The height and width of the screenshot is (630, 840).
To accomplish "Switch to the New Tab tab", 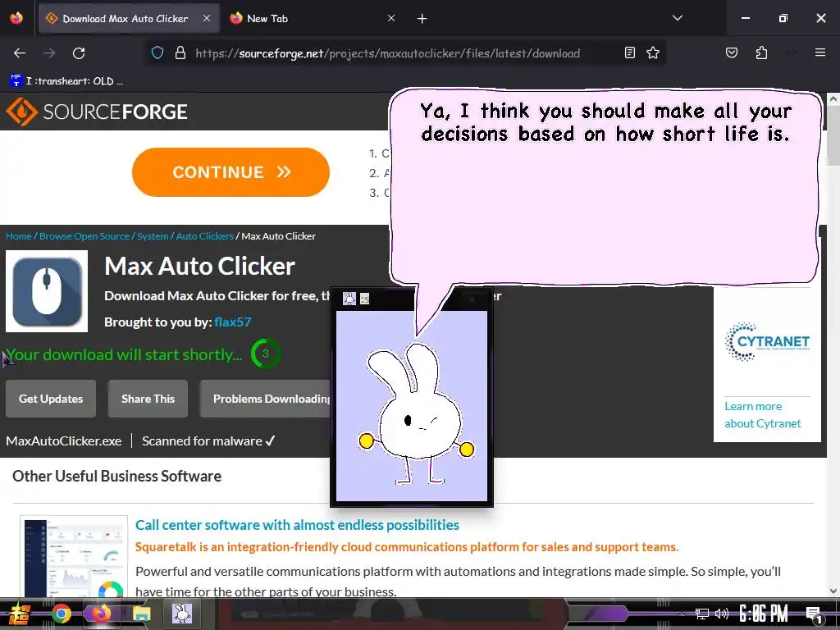I will [x=313, y=19].
